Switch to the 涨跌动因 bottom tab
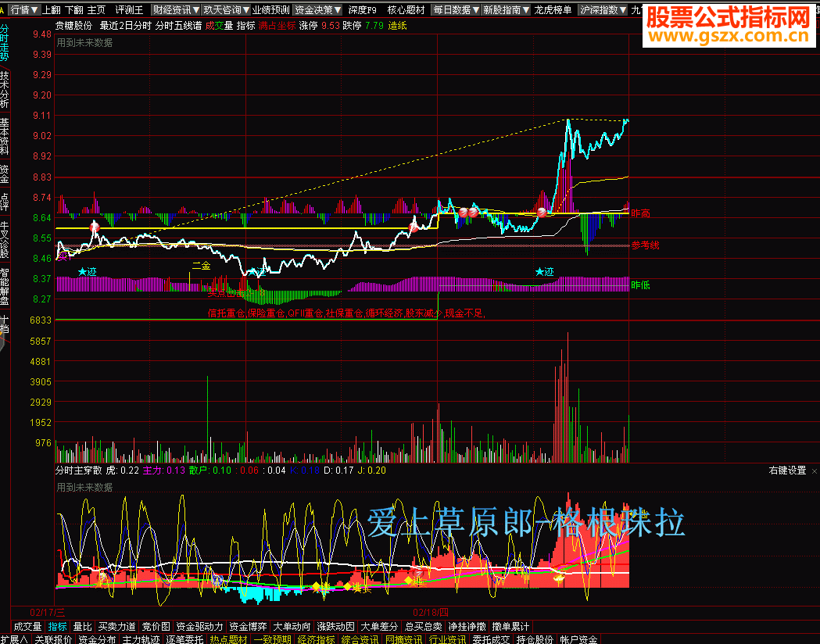The height and width of the screenshot is (644, 820). click(336, 626)
